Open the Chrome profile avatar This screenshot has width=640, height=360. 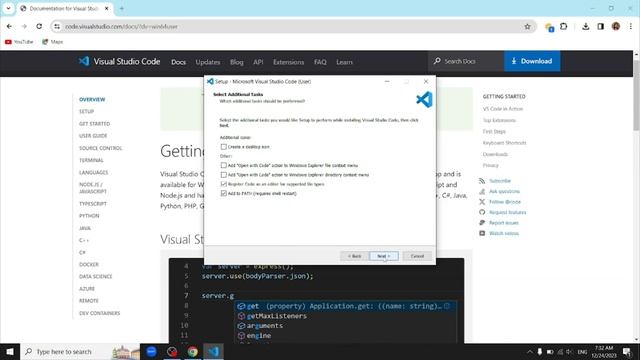[616, 27]
